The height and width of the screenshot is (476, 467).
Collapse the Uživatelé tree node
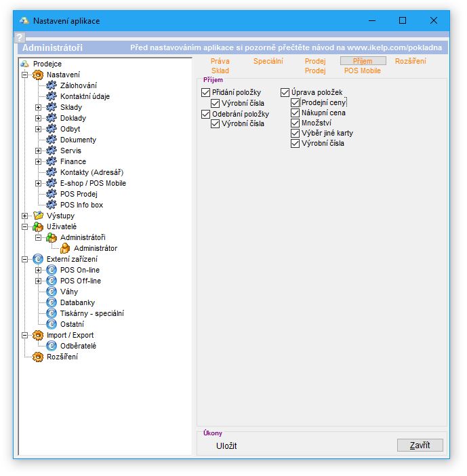click(25, 226)
